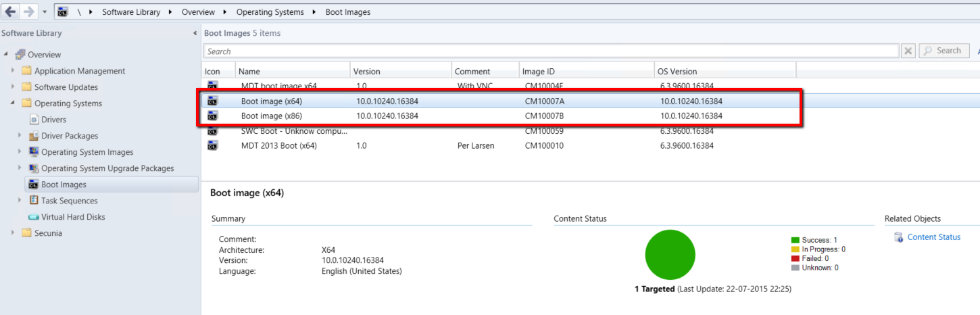Expand the Application Management folder

[13, 71]
